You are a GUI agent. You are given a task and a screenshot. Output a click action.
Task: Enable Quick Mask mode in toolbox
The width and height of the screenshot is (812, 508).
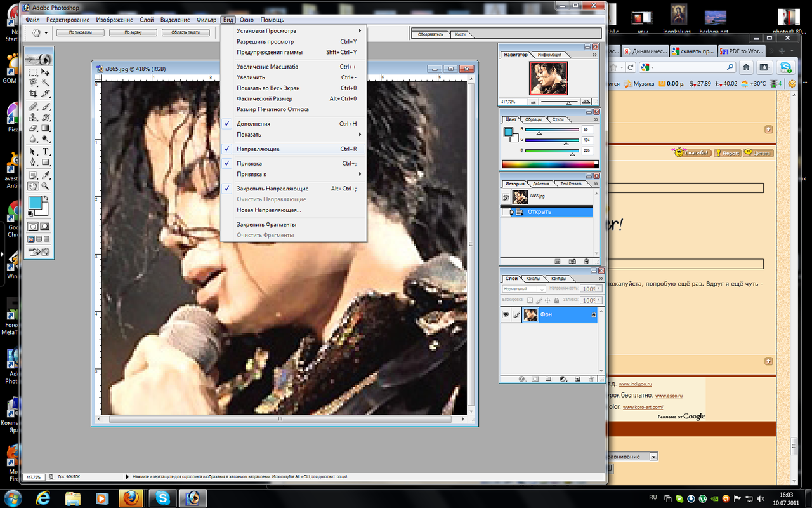[x=45, y=226]
